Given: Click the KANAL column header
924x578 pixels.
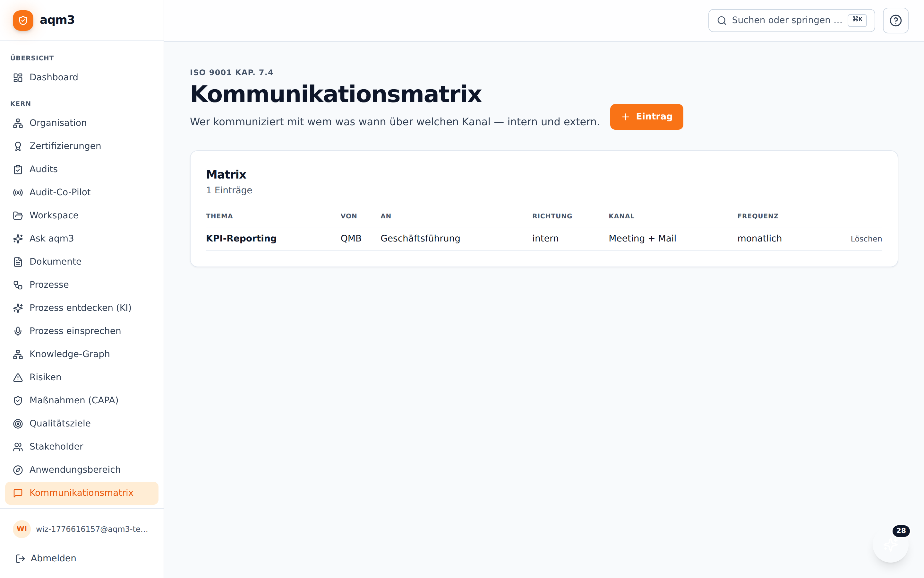Looking at the screenshot, I should click(x=621, y=216).
